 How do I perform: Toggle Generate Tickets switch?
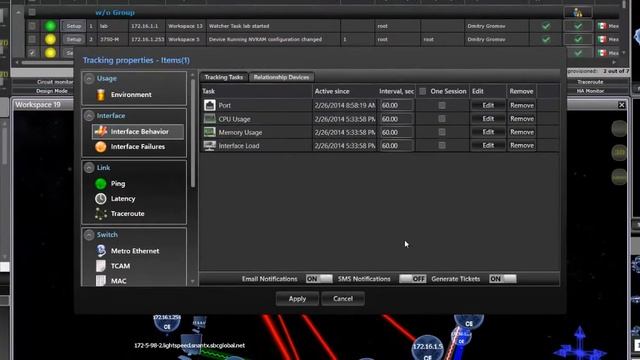point(502,279)
